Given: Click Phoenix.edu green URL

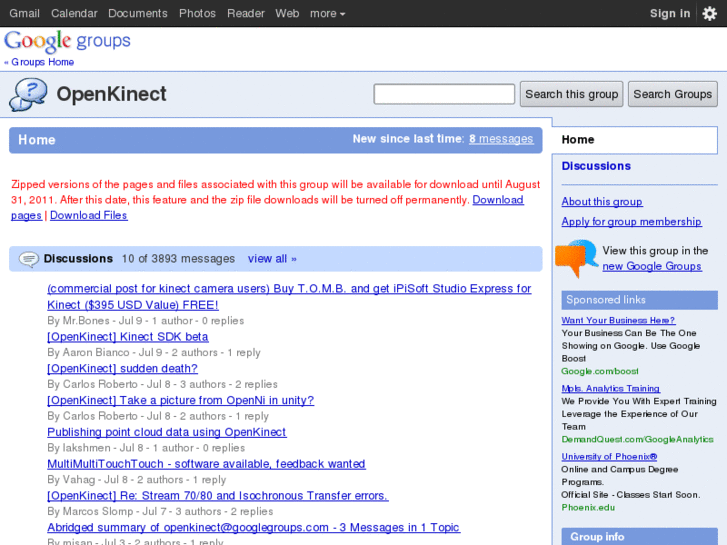Looking at the screenshot, I should pos(588,507).
